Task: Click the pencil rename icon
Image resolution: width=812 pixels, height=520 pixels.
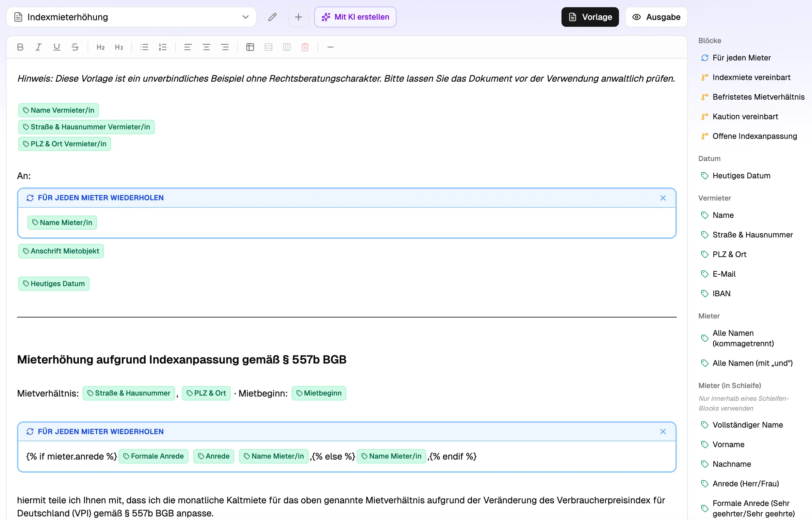Action: [272, 17]
